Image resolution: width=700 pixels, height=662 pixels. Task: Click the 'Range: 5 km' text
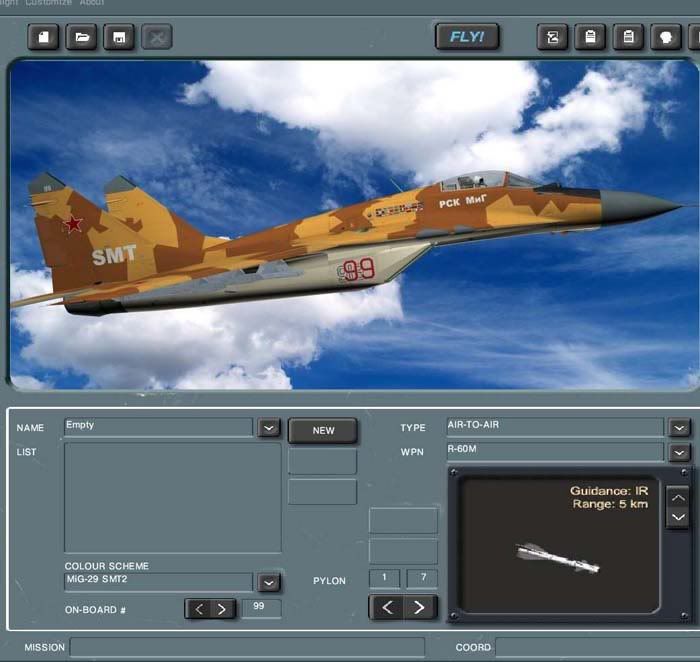point(610,504)
